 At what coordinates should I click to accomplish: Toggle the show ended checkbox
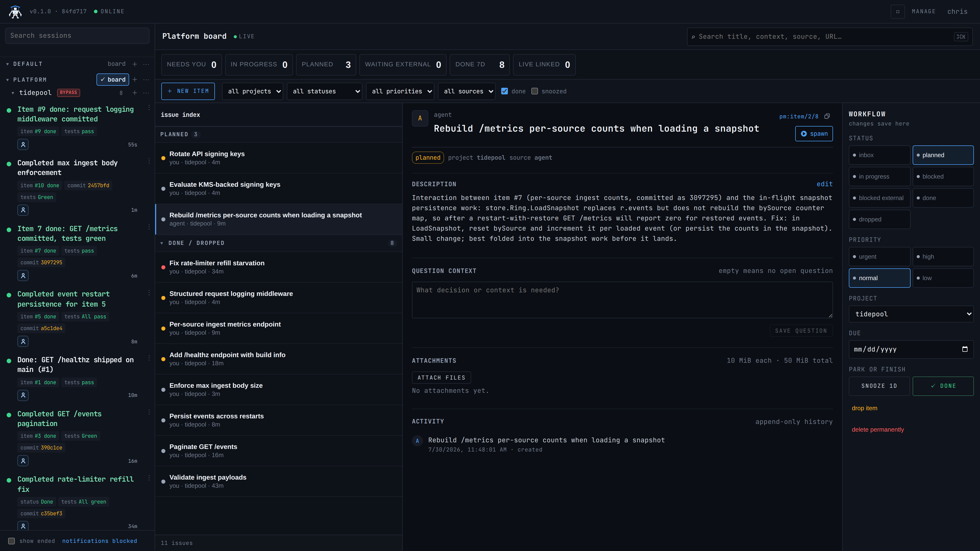pyautogui.click(x=11, y=541)
